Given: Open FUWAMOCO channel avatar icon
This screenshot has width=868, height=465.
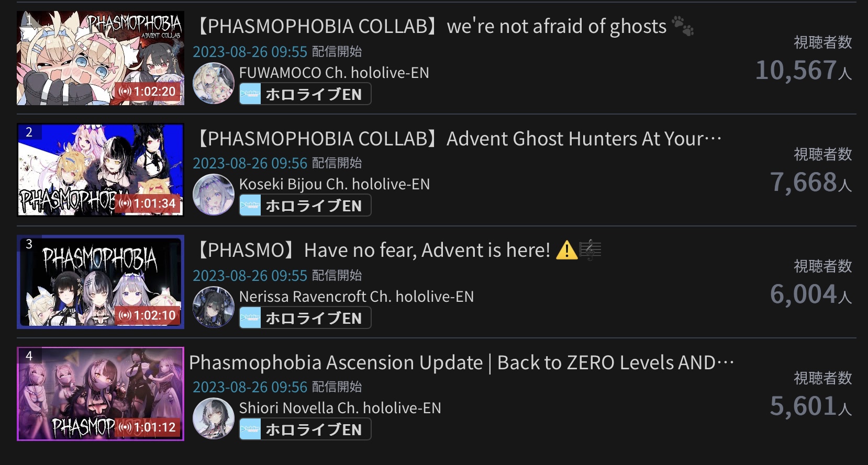Looking at the screenshot, I should [x=213, y=83].
